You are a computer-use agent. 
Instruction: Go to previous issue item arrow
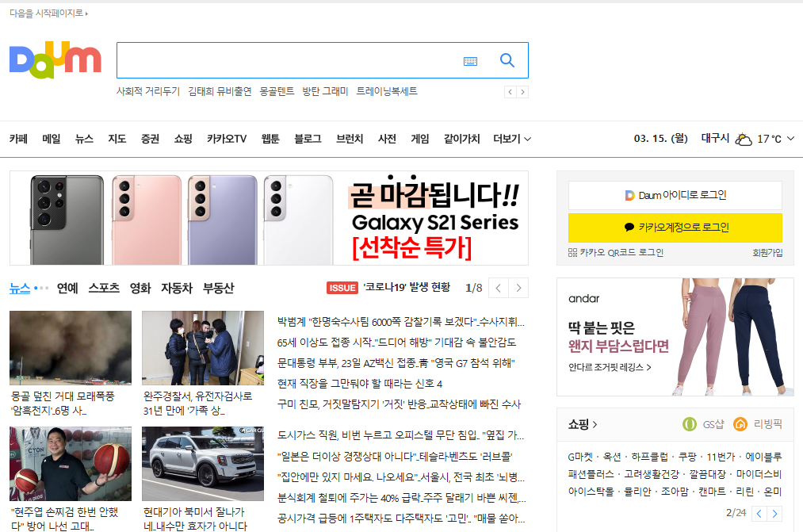coord(499,288)
